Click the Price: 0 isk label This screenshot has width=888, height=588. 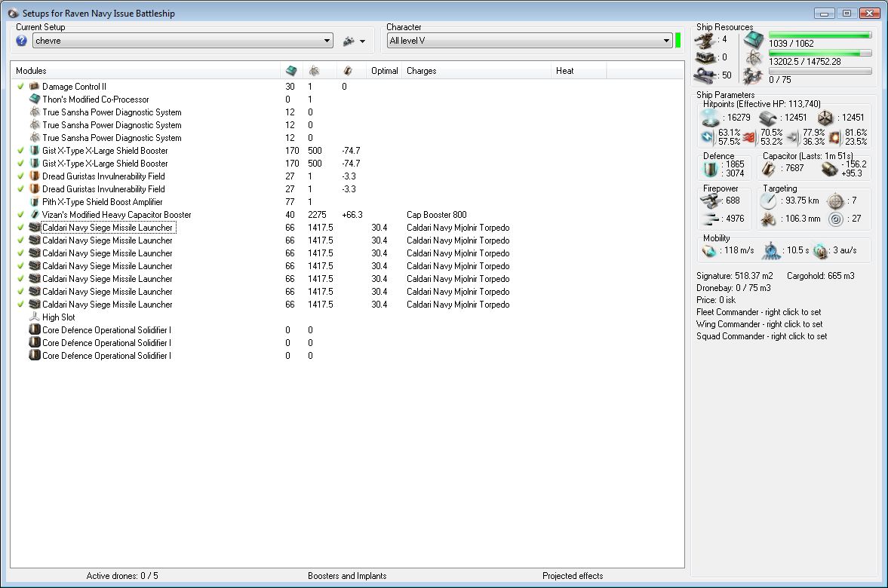(x=716, y=300)
